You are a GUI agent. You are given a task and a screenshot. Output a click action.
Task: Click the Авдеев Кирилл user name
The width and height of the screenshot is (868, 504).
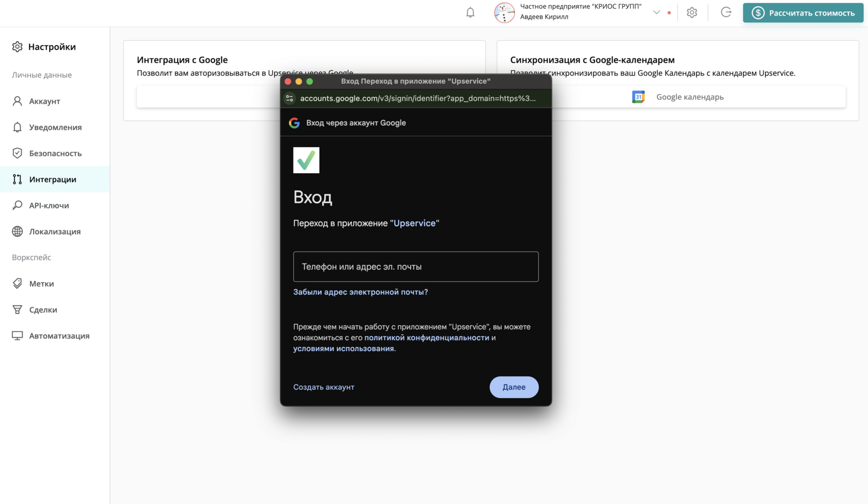[x=544, y=17]
